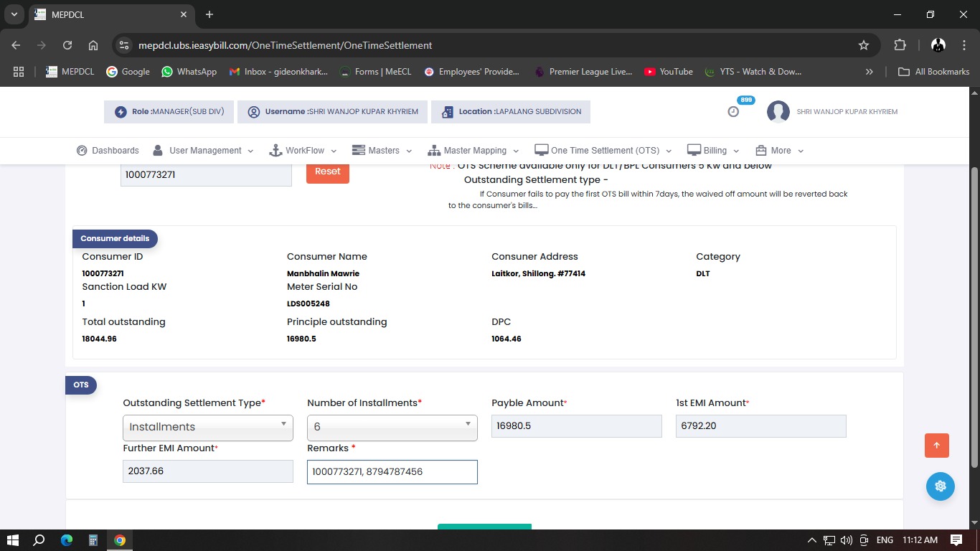Click the blue settings gear floating button
980x551 pixels.
tap(940, 486)
